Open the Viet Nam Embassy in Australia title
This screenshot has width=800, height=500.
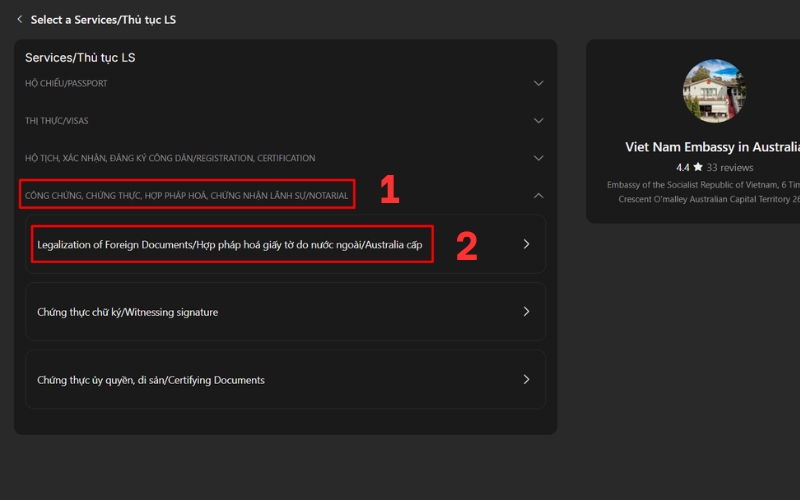tap(713, 147)
